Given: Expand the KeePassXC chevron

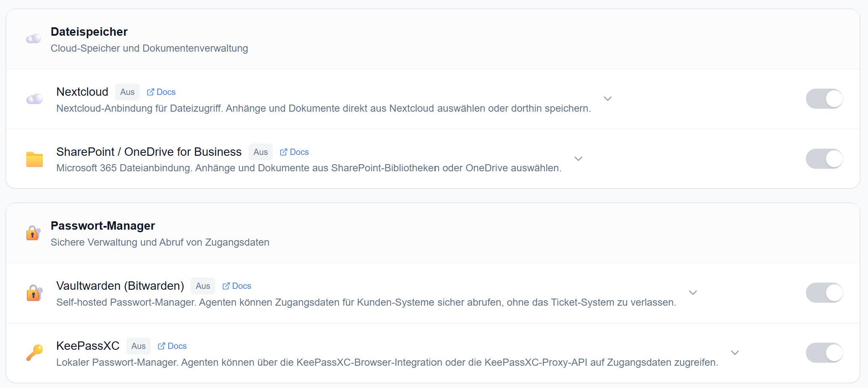Looking at the screenshot, I should point(735,353).
